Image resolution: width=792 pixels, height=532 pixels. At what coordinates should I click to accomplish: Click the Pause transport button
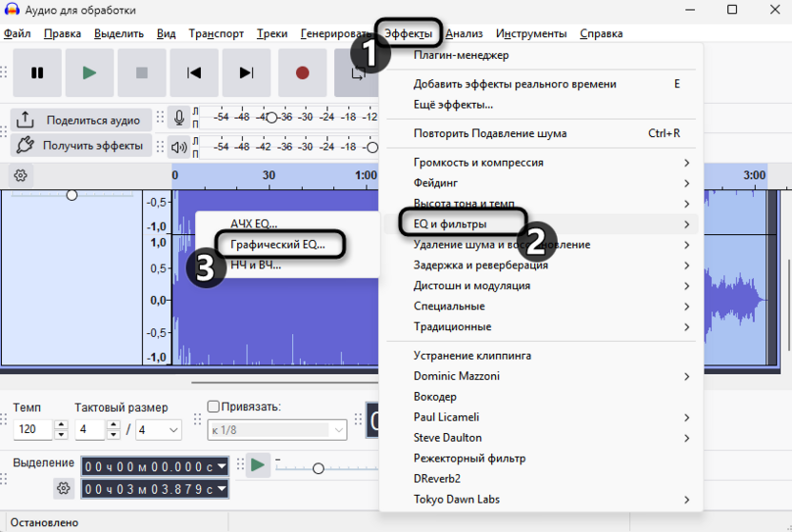(37, 72)
